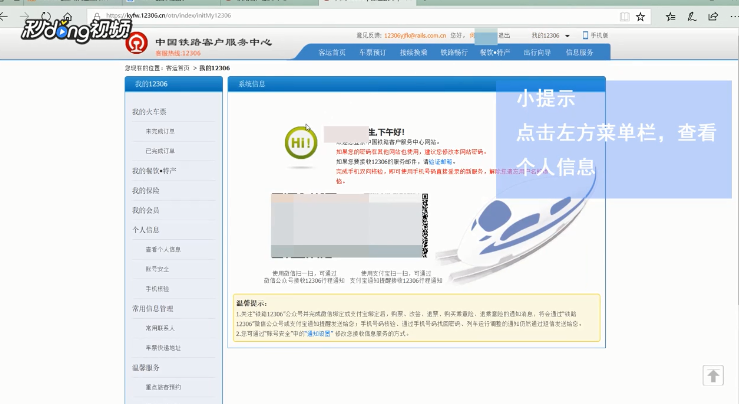Viewport: 739px width, 404px height.
Task: Select 我的保险 in the sidebar
Action: [146, 190]
